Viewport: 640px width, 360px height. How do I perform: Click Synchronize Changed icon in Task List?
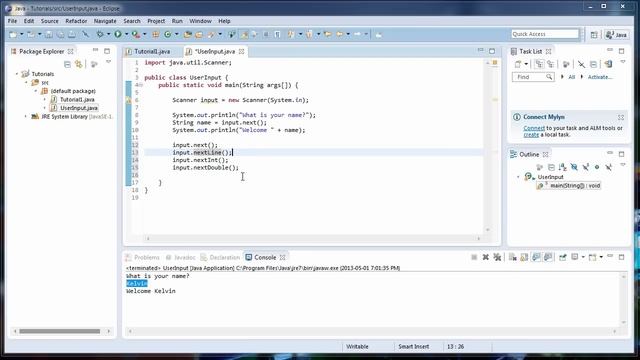608,64
